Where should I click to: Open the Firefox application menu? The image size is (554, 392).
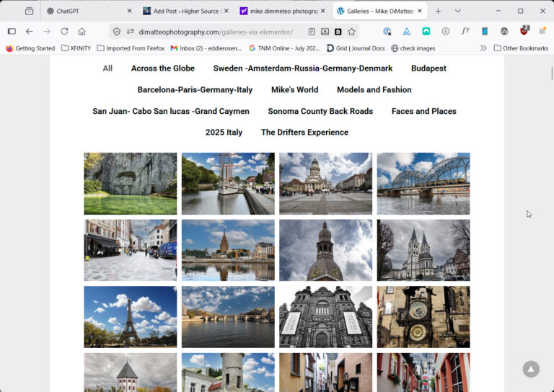click(542, 32)
